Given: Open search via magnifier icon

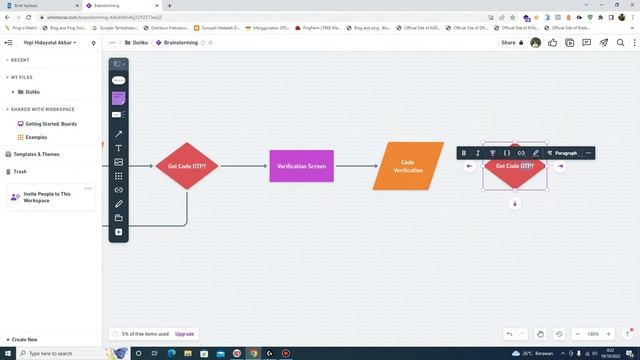Looking at the screenshot, I should [620, 42].
